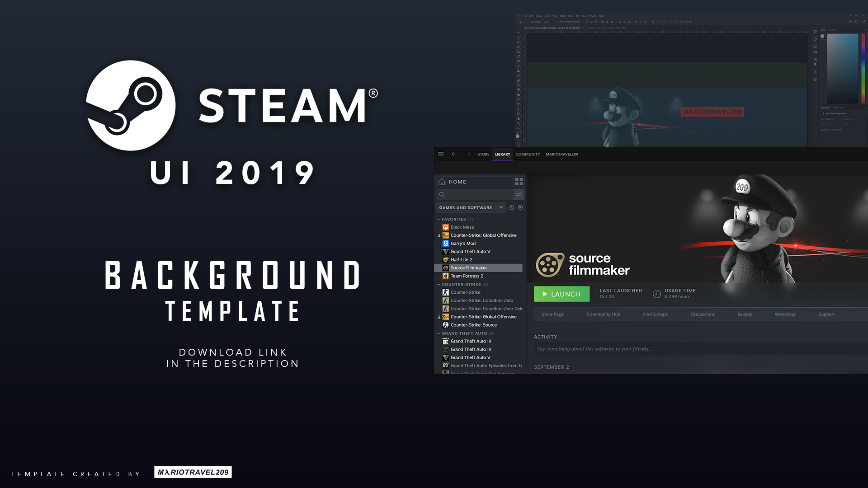
Task: Toggle the ready-to-play filter icon
Action: coord(520,207)
